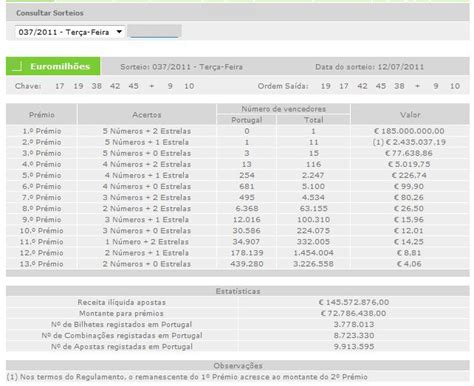474x386 pixels.
Task: Click the Total '4.534' winners cell
Action: coord(313,197)
